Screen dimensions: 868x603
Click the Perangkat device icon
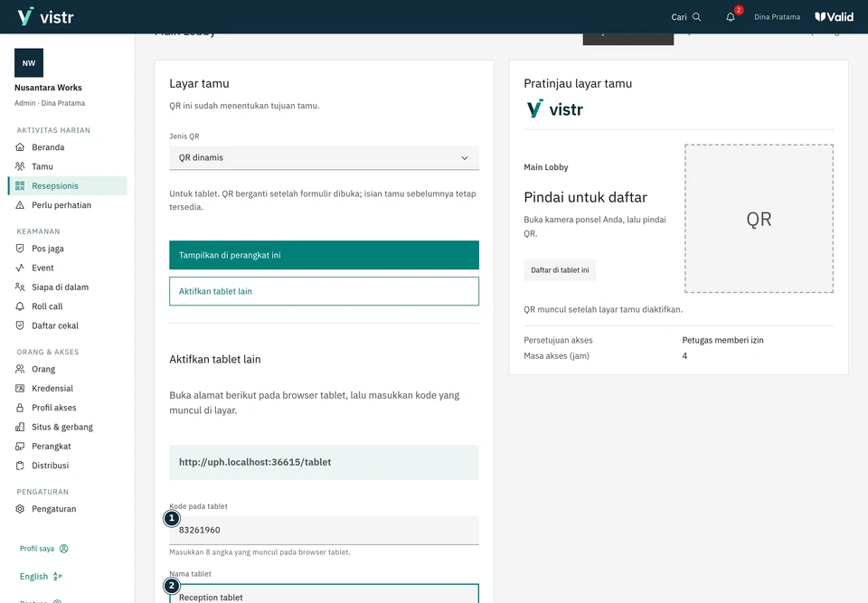pyautogui.click(x=20, y=447)
